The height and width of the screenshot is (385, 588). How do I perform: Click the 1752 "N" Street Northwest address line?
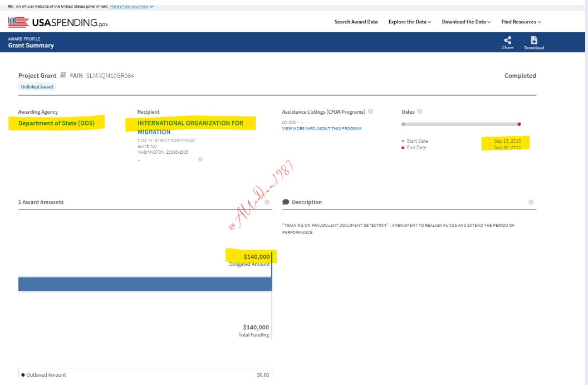click(166, 140)
